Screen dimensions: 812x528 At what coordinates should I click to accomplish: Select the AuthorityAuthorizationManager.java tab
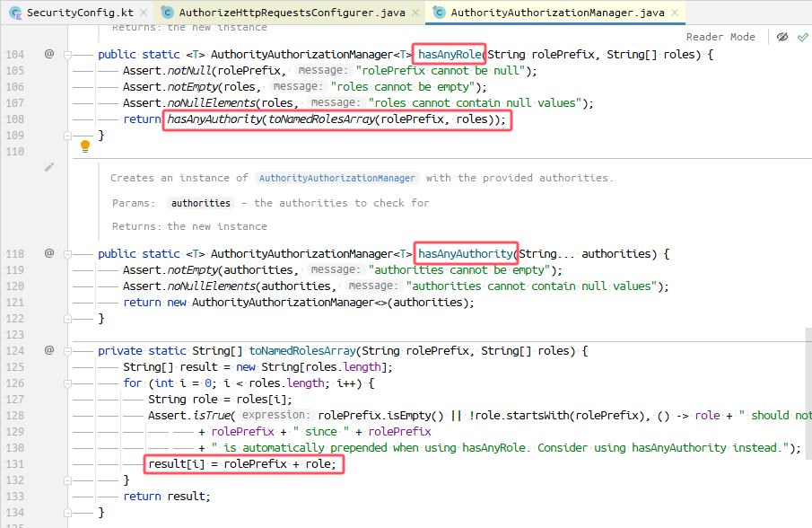pos(557,13)
